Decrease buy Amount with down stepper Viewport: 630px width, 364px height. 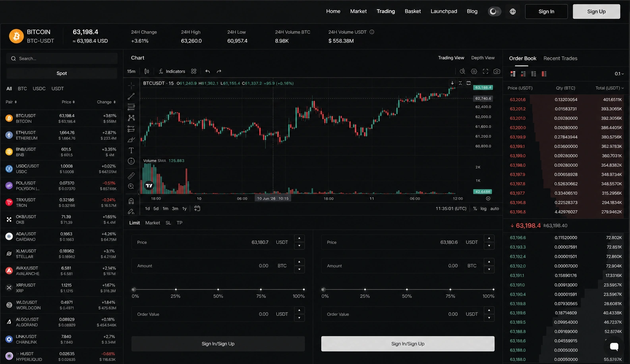pos(300,270)
